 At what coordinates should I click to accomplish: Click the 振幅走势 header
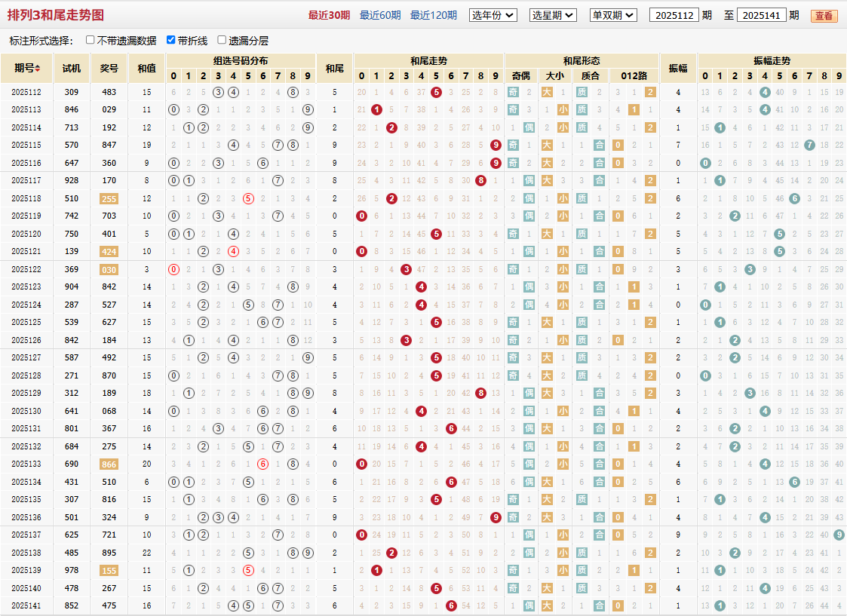click(772, 61)
